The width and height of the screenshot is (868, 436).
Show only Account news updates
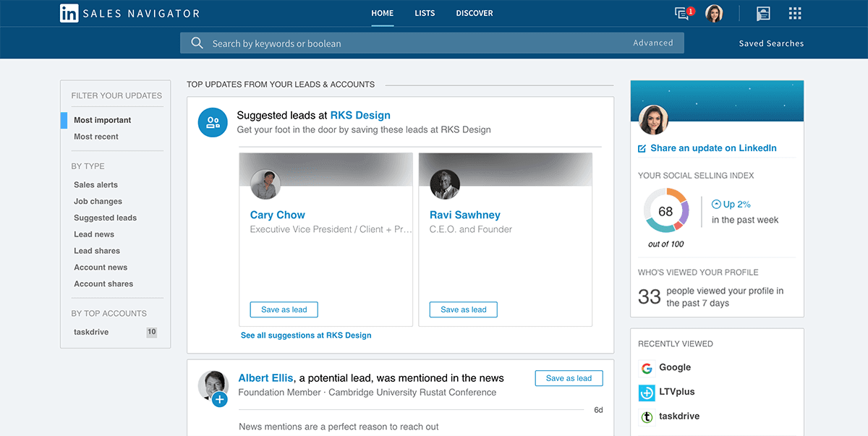(101, 268)
